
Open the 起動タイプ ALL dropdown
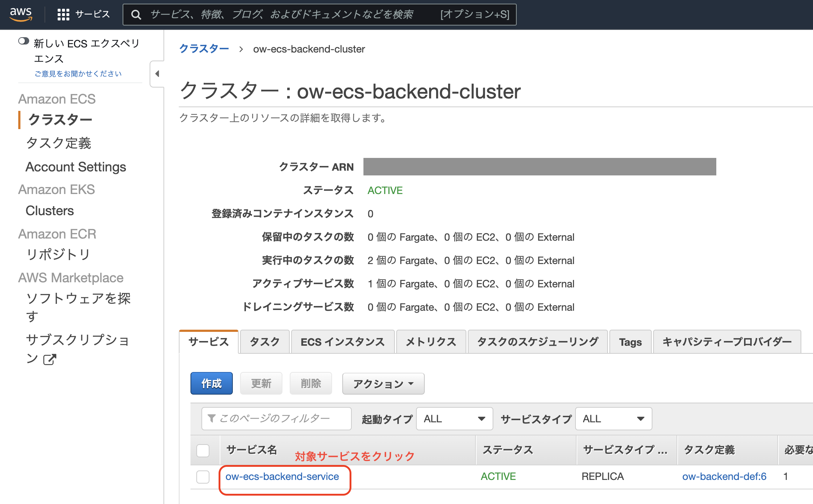click(x=455, y=418)
